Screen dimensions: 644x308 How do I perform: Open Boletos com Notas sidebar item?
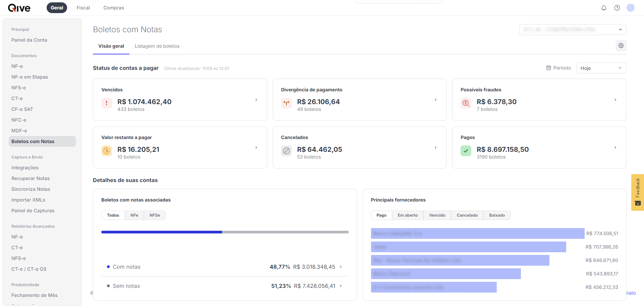coord(42,141)
